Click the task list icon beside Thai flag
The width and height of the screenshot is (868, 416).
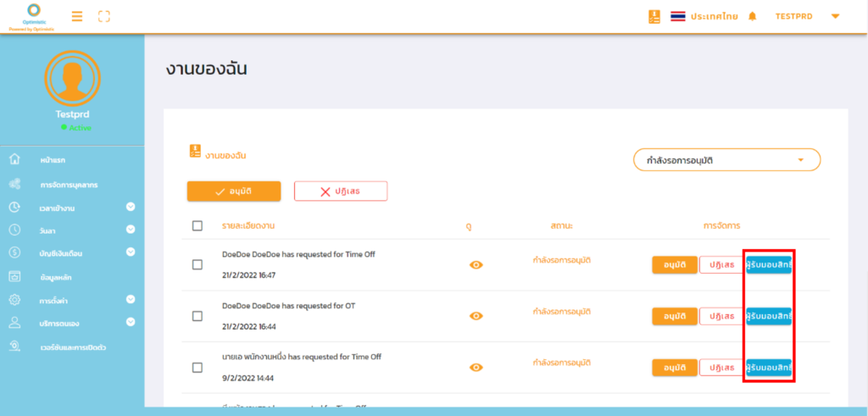(654, 16)
